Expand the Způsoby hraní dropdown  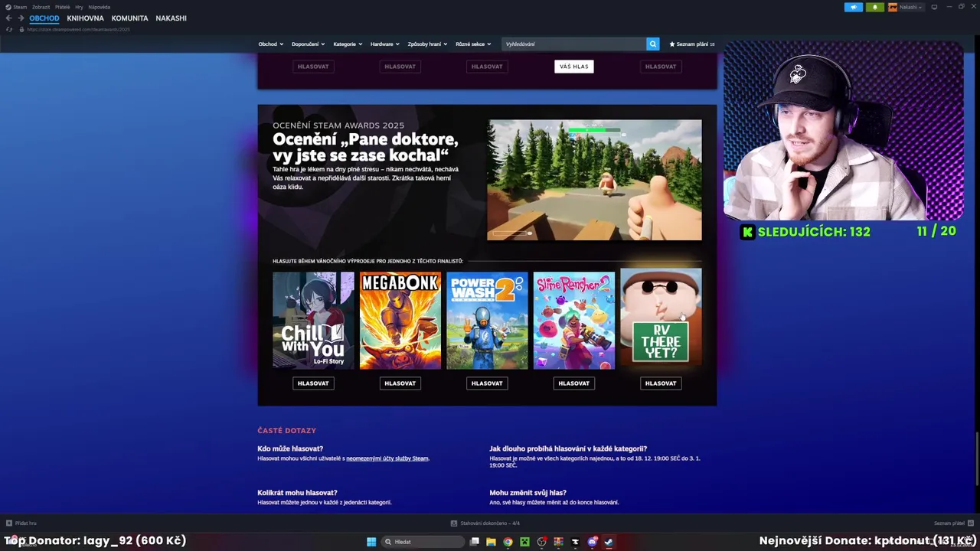427,44
